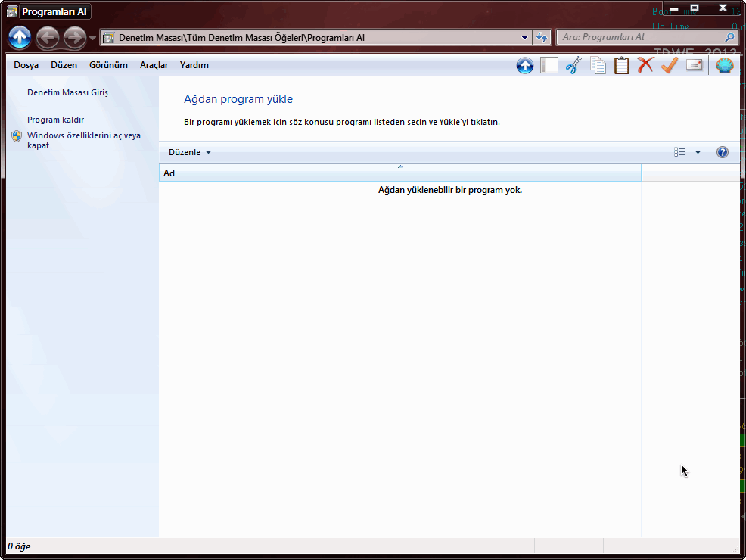The image size is (746, 560).
Task: Open the Görünüm menu
Action: [x=108, y=65]
